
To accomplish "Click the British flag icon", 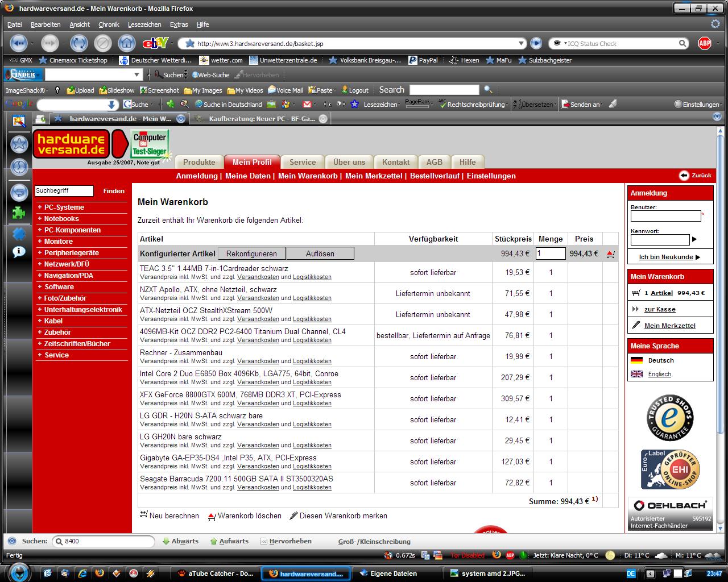I will [637, 374].
